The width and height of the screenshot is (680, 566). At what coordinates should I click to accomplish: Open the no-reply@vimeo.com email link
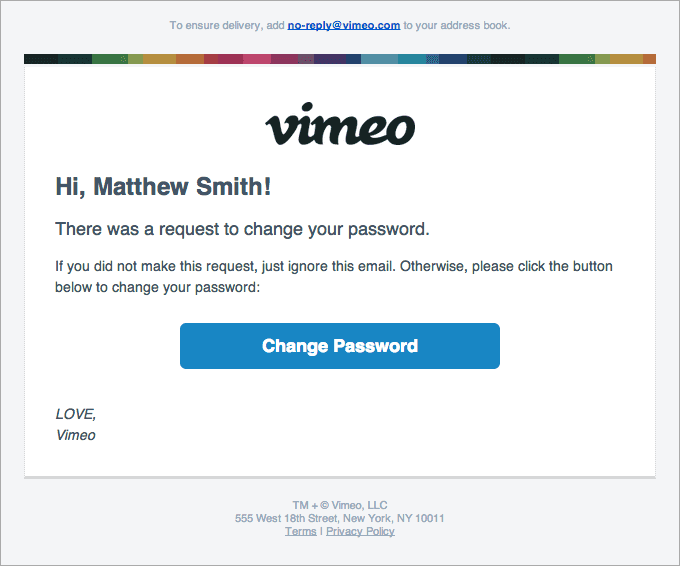coord(343,25)
